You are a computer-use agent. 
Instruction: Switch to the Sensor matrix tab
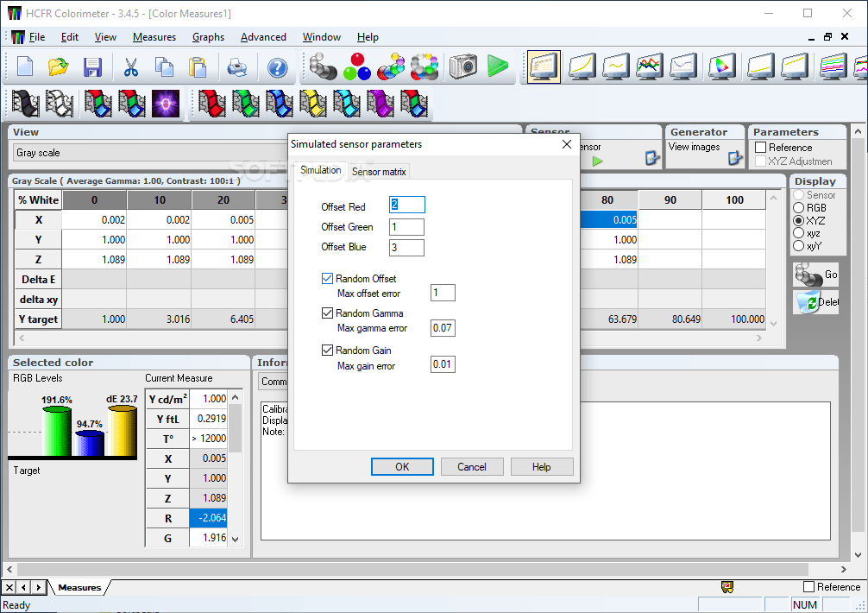click(378, 171)
